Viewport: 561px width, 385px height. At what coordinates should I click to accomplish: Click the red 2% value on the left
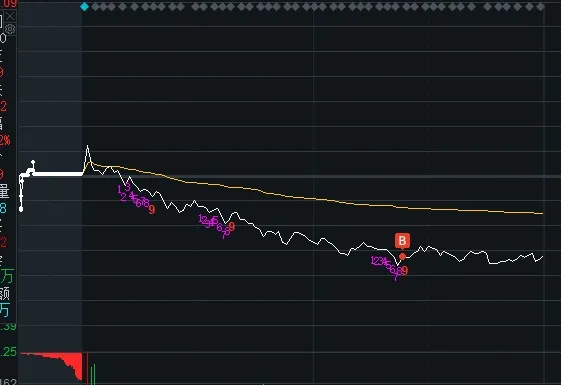pos(5,140)
